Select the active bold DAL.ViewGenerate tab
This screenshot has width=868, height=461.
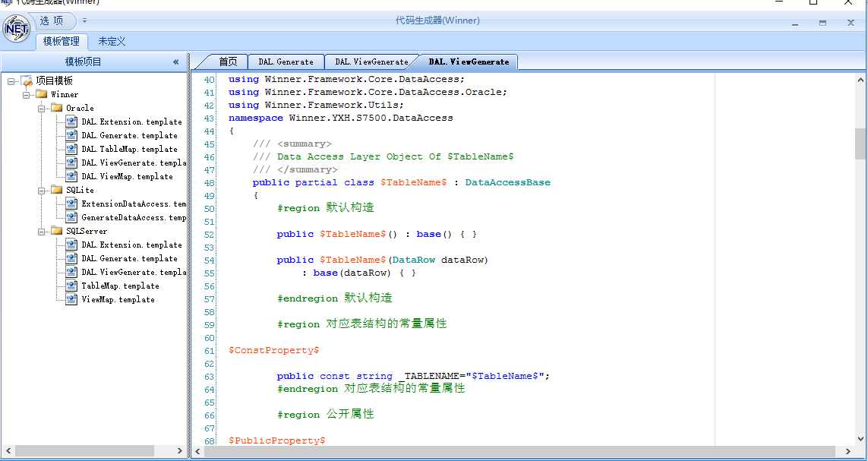[469, 62]
